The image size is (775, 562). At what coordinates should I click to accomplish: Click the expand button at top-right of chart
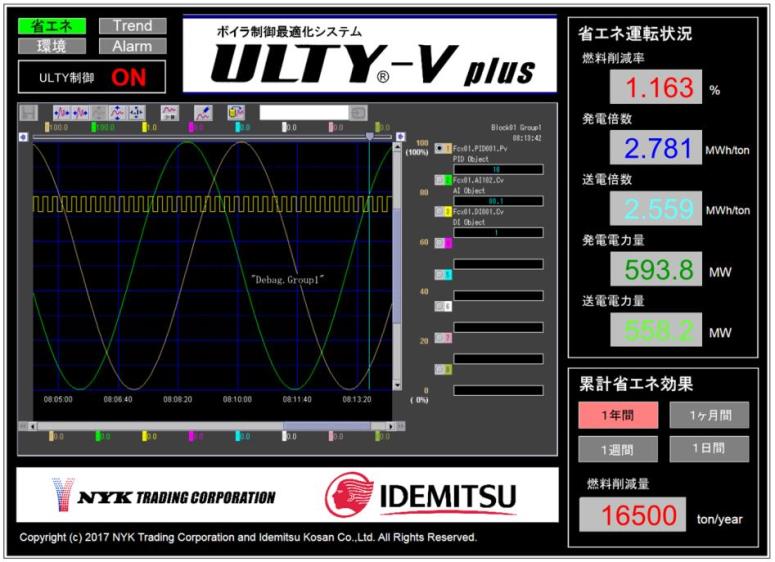401,137
